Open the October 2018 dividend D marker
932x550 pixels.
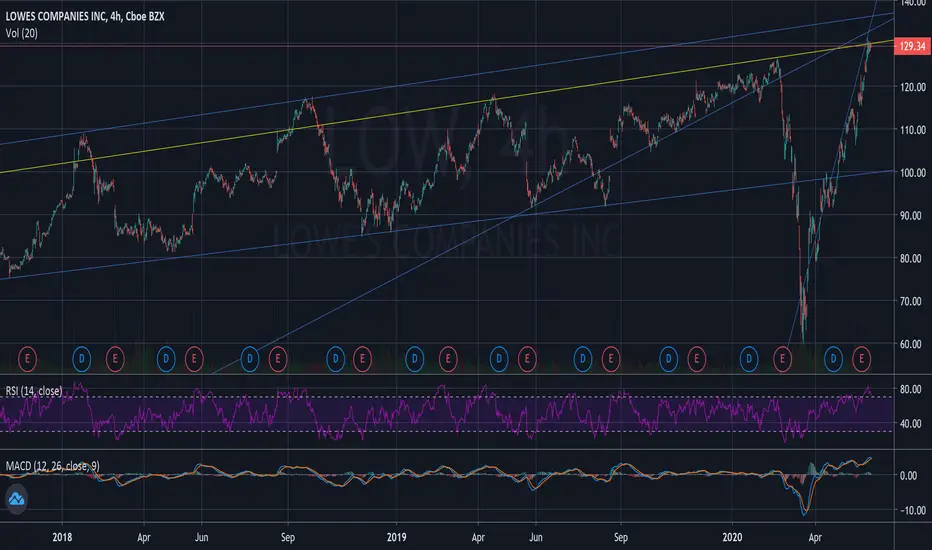click(x=336, y=359)
